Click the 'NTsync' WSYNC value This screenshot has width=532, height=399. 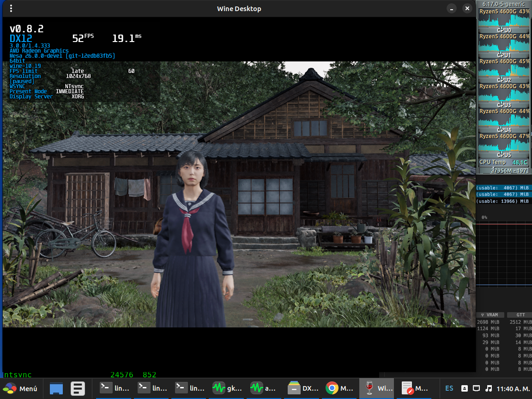[x=74, y=86]
